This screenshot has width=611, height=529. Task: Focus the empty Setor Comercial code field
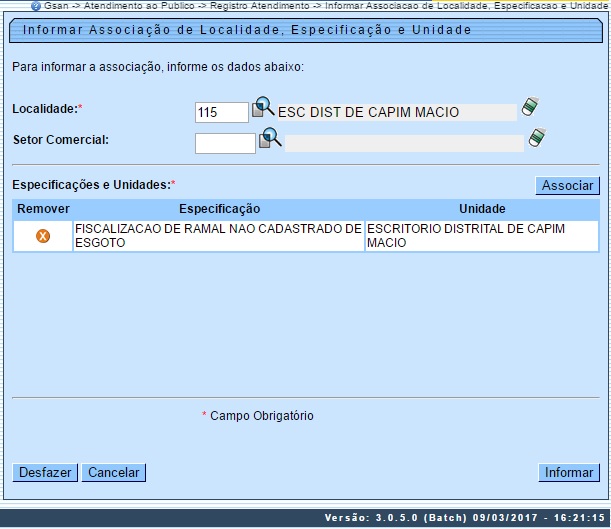click(x=225, y=143)
